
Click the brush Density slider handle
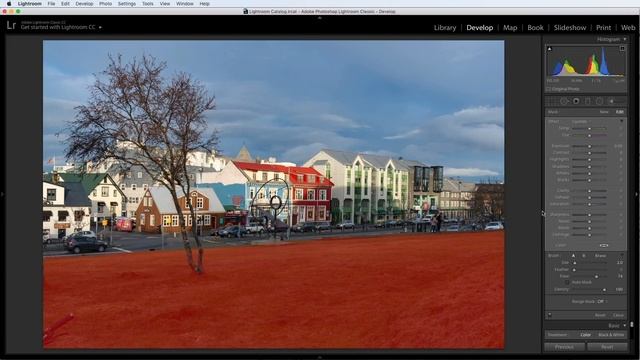pyautogui.click(x=604, y=289)
